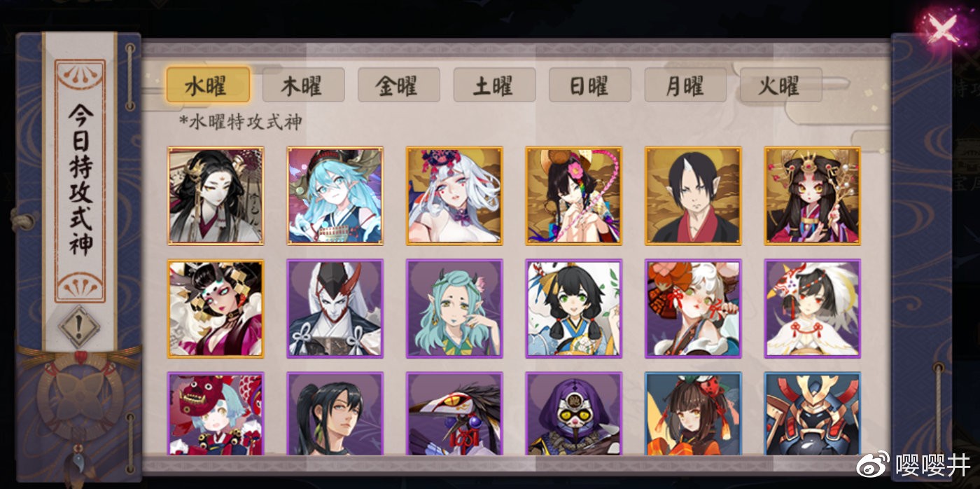The image size is (980, 489).
Task: Select the 日曜 day tab
Action: click(x=590, y=85)
